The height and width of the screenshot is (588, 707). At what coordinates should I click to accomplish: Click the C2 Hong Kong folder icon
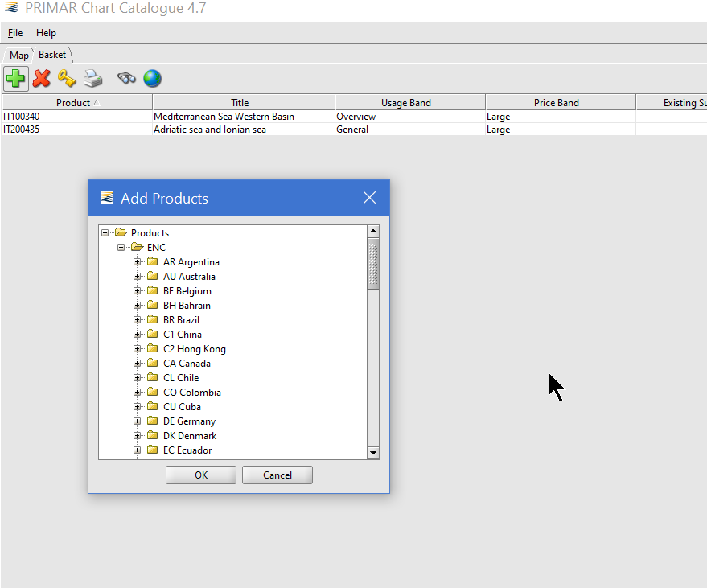pyautogui.click(x=152, y=348)
